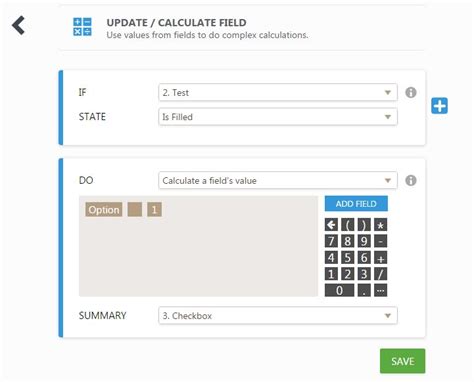474x382 pixels.
Task: Show info for the IF condition row
Action: click(x=411, y=92)
